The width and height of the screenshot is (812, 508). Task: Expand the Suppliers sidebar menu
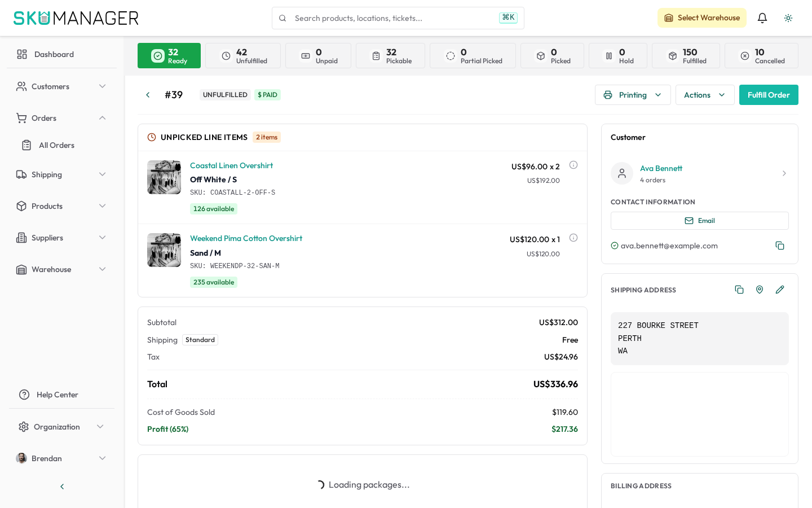click(x=61, y=238)
